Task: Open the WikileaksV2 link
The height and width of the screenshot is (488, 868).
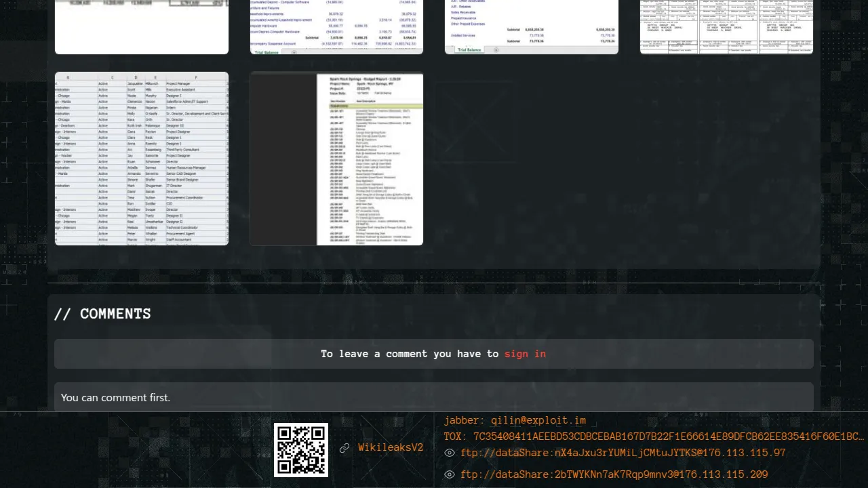Action: click(391, 448)
